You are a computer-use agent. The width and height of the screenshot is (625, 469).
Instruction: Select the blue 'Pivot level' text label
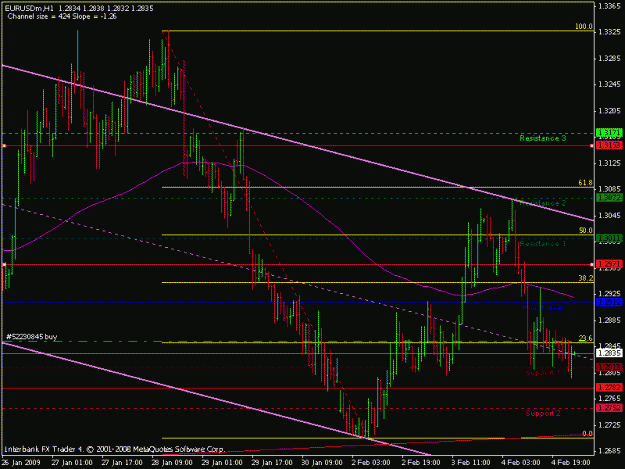tap(543, 308)
